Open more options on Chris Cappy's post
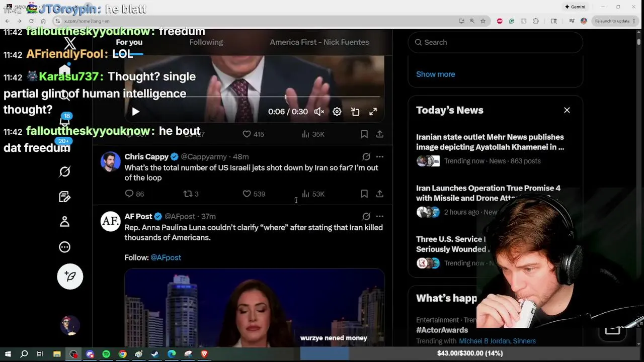The width and height of the screenshot is (644, 362). (x=380, y=157)
